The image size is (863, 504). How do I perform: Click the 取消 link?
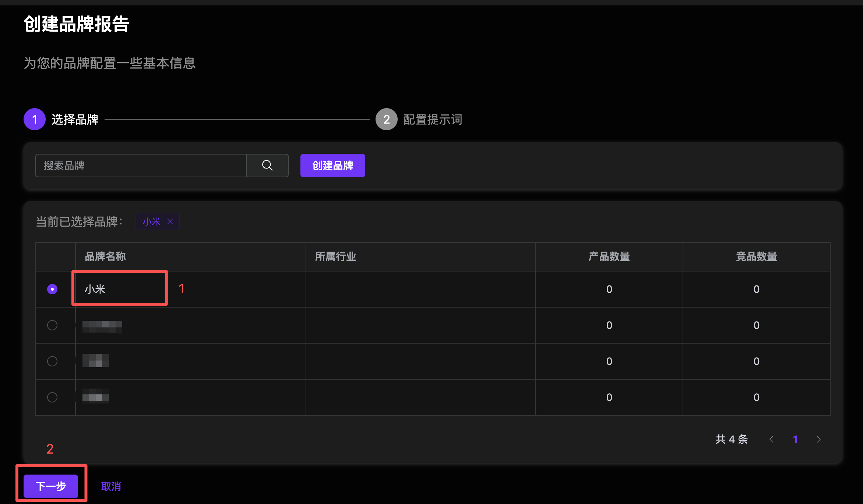click(x=111, y=486)
